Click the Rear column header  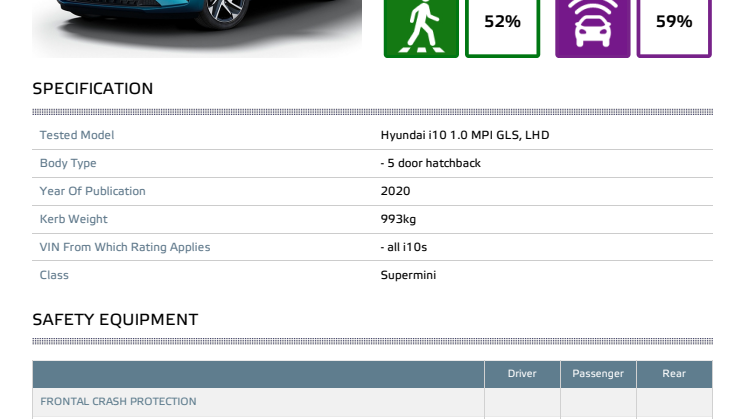674,374
